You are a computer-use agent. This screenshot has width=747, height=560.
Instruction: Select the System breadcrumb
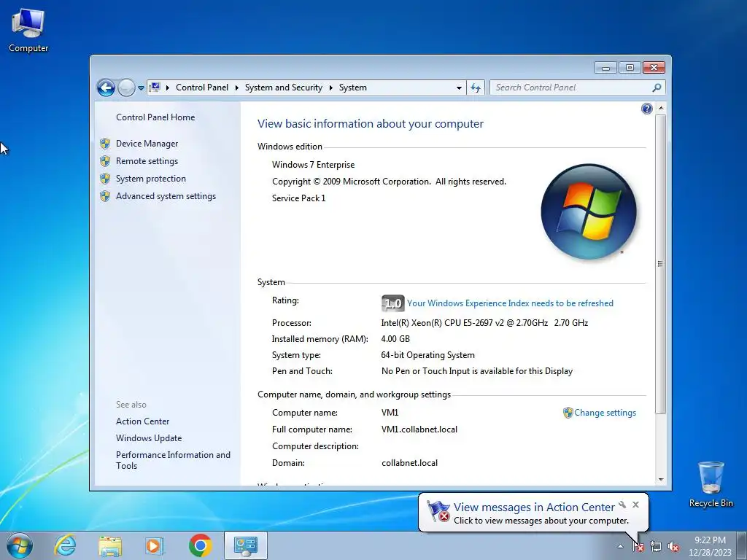pyautogui.click(x=353, y=87)
